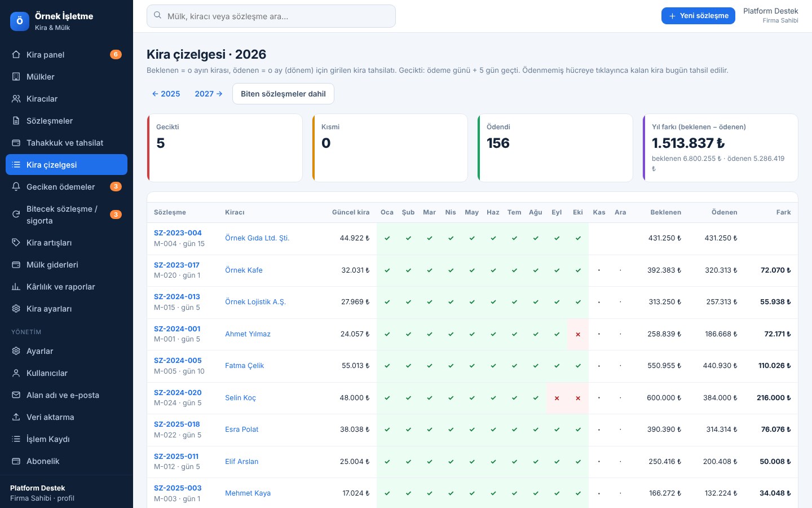
Task: Click the Örnek İşletme logo icon
Action: [20, 21]
